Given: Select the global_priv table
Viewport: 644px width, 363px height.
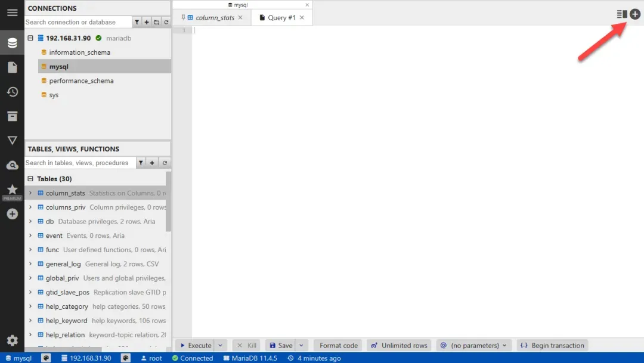Looking at the screenshot, I should coord(96,278).
